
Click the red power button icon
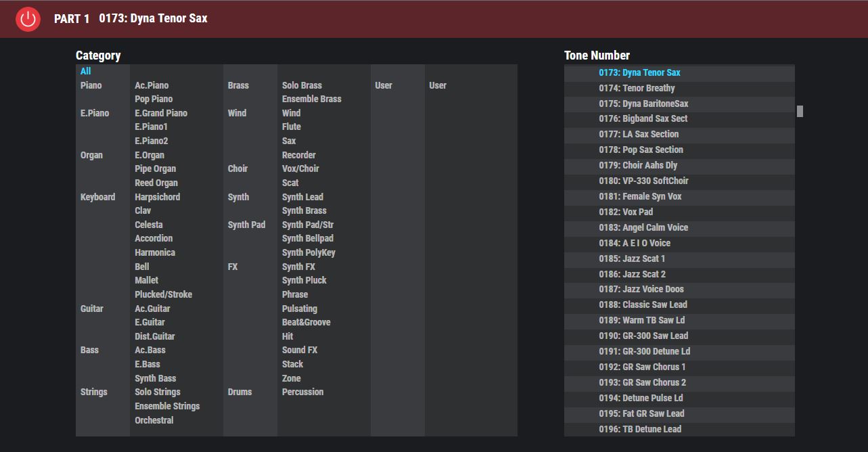(x=28, y=19)
